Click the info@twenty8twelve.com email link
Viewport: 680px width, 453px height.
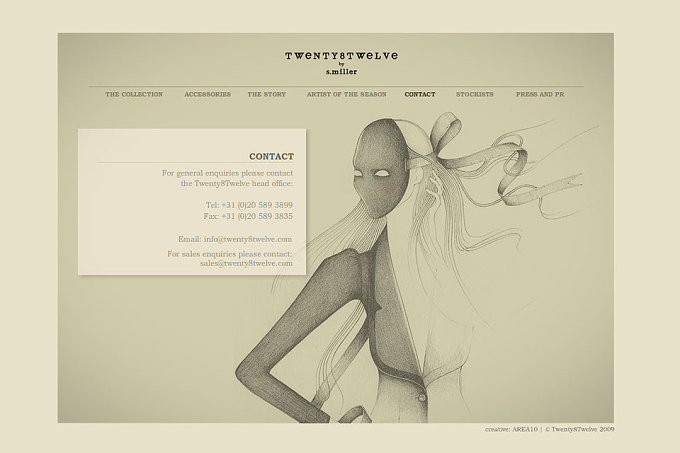point(248,239)
